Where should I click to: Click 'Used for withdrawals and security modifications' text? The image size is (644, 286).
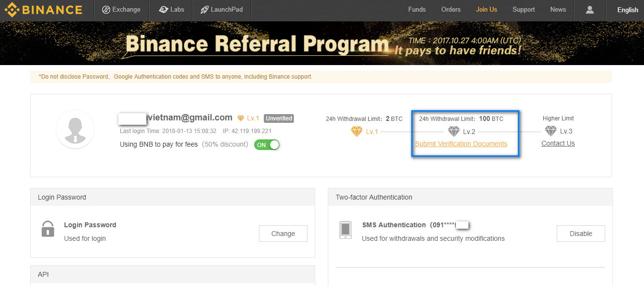(434, 238)
